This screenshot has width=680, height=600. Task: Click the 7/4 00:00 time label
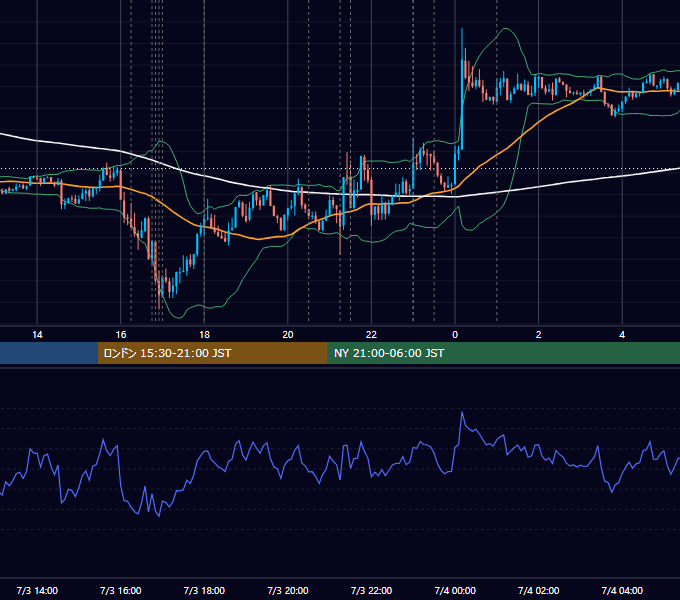(455, 590)
